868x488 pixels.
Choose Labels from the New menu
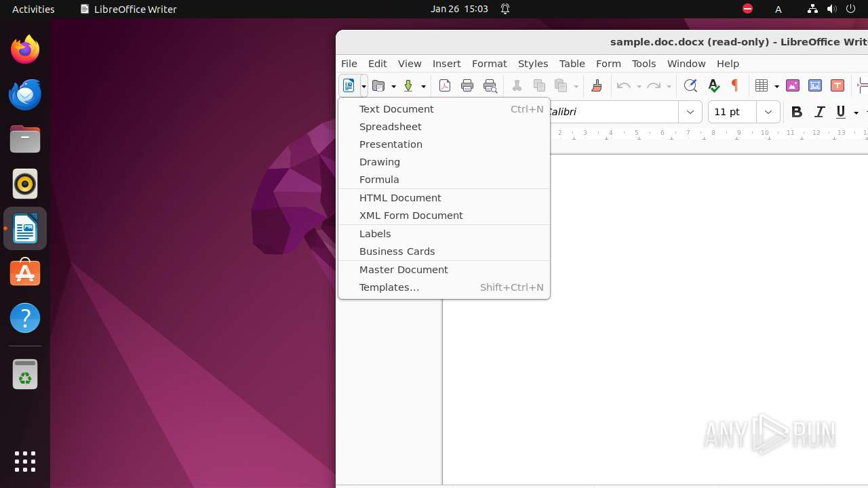click(x=443, y=233)
